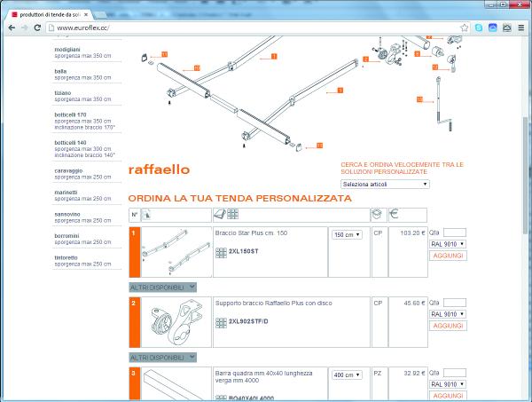Click the part marker on the square bar in the diagram
This screenshot has width=532, height=402.
(x=197, y=68)
